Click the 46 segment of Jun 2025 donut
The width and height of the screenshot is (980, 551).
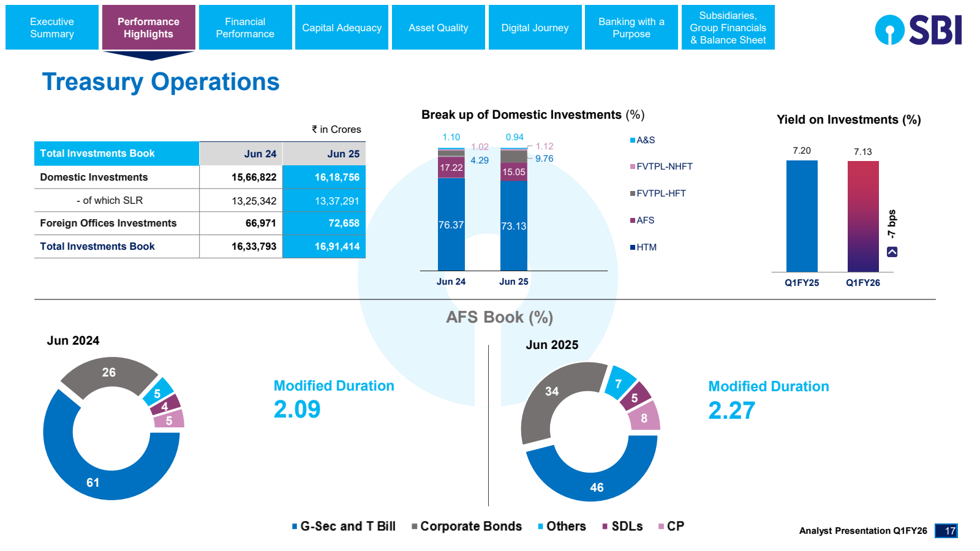point(597,487)
